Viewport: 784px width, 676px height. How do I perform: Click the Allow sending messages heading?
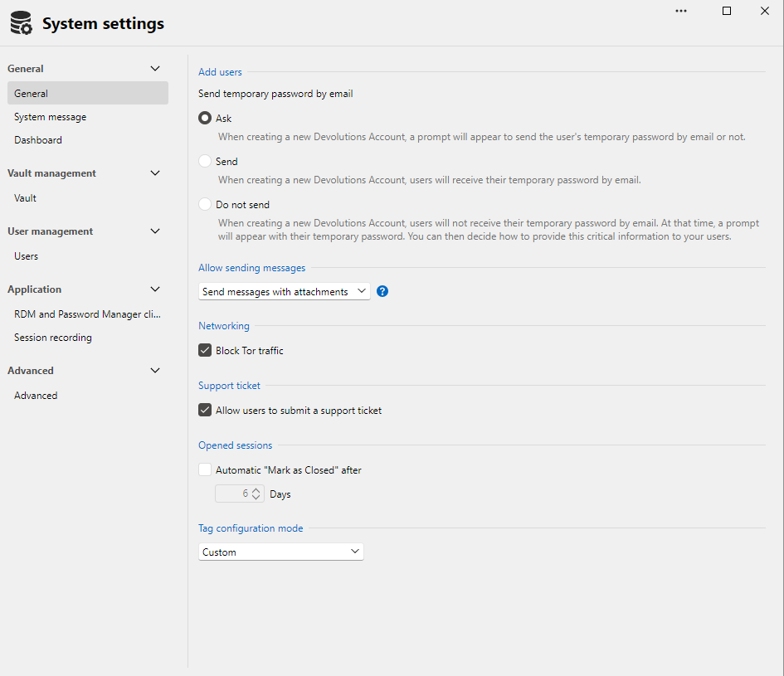[x=251, y=268]
